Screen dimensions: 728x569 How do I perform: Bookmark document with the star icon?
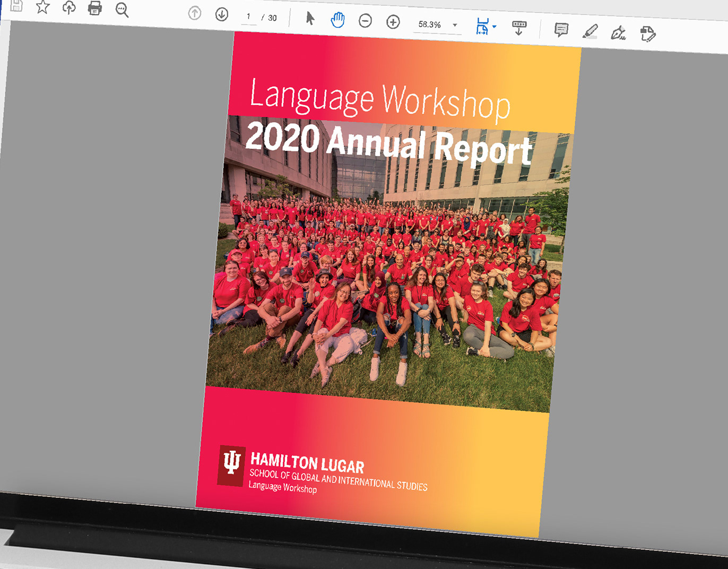(43, 7)
